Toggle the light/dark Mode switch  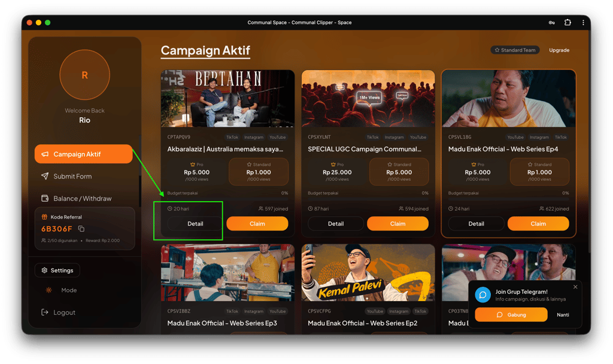point(49,290)
